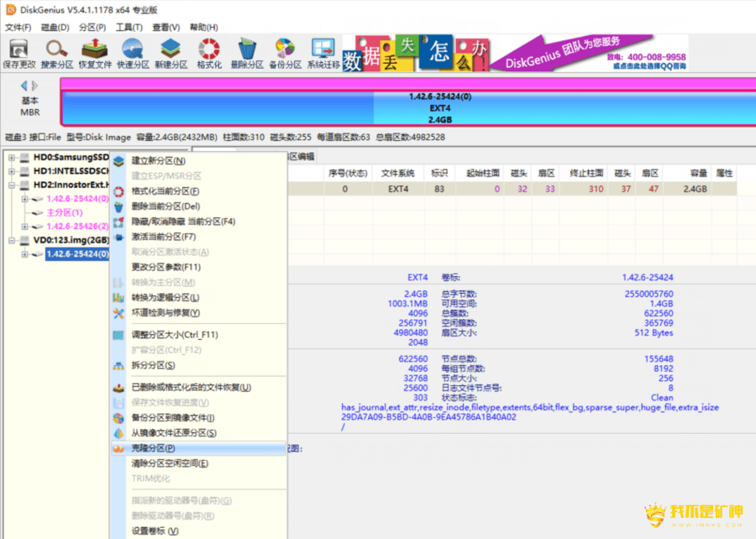Expand selected 1.42.6-25424(0) under VD0
756x539 pixels.
(x=24, y=254)
